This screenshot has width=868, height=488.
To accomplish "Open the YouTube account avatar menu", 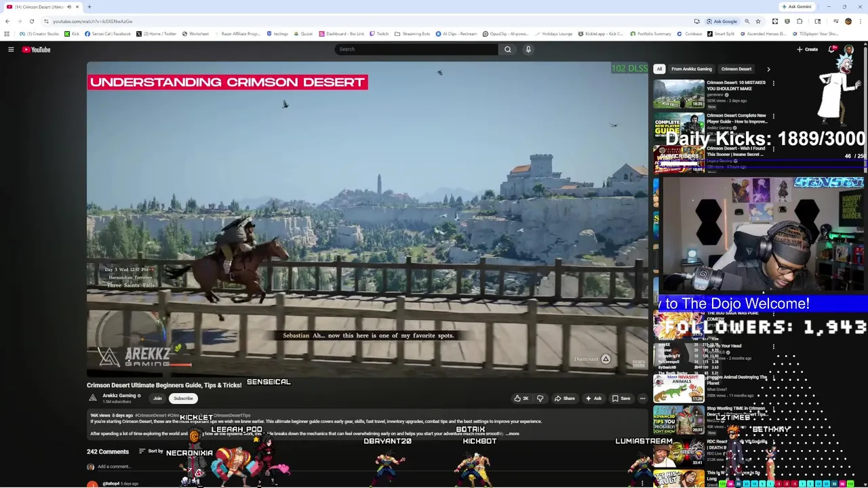I will point(849,49).
